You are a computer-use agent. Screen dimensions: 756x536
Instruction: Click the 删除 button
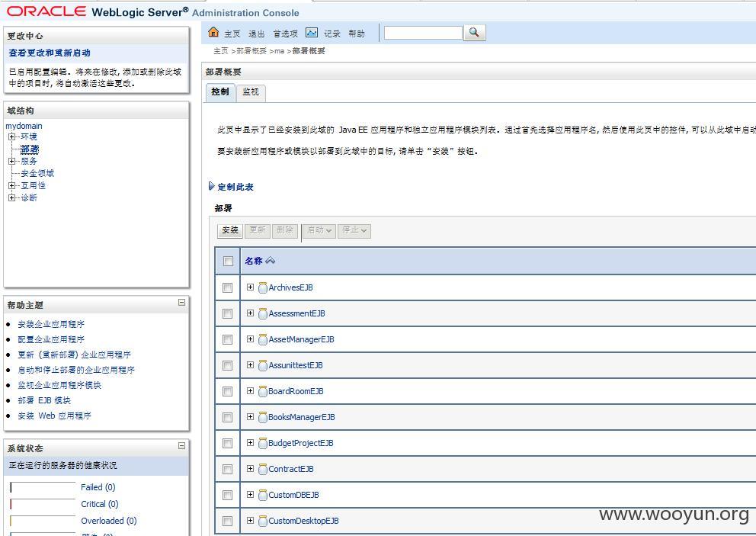pyautogui.click(x=285, y=230)
